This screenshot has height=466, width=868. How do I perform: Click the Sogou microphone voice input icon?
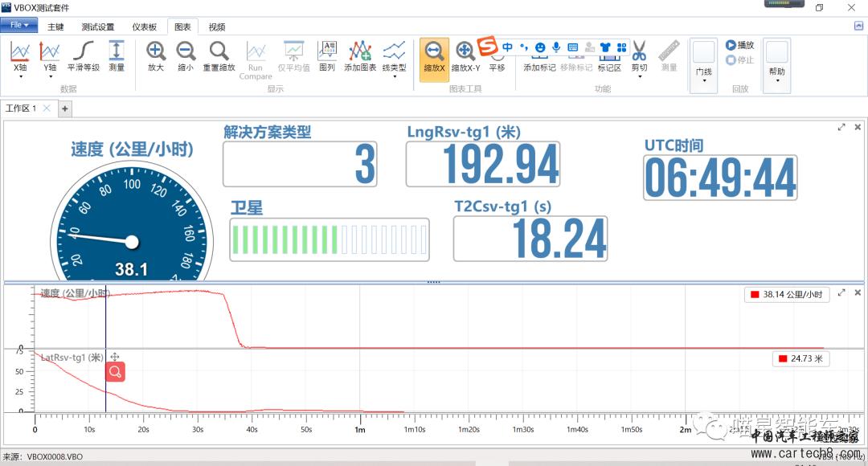pyautogui.click(x=556, y=47)
